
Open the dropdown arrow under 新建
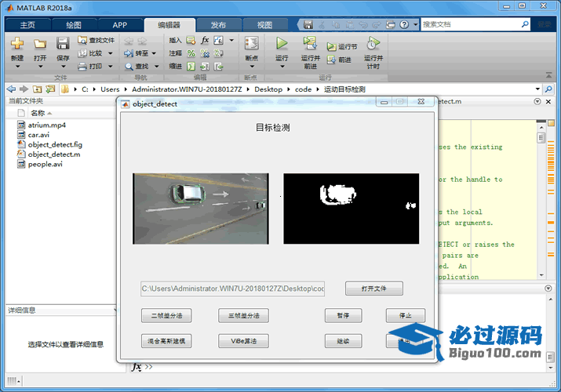[x=17, y=67]
